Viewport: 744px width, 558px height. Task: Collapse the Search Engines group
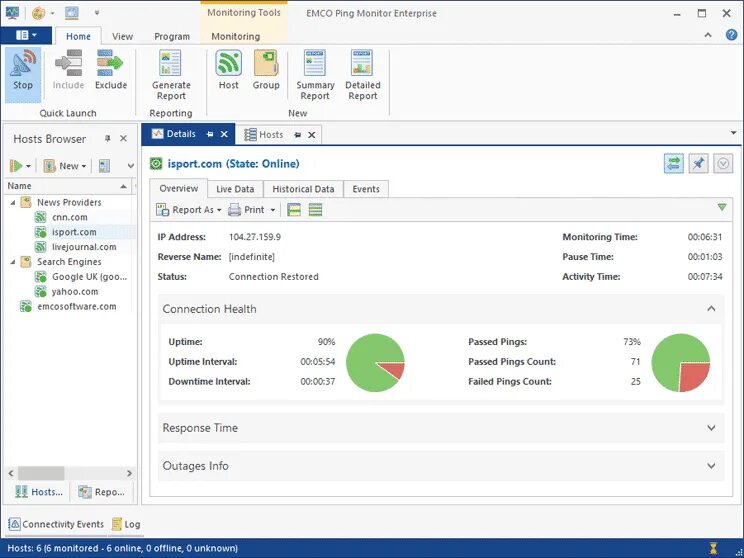13,262
